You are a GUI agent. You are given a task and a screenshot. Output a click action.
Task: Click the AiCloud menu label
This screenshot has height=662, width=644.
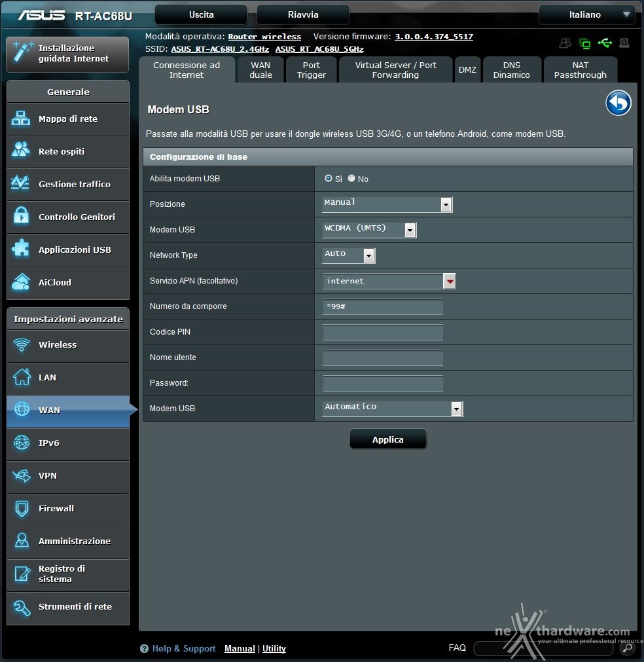coord(55,282)
